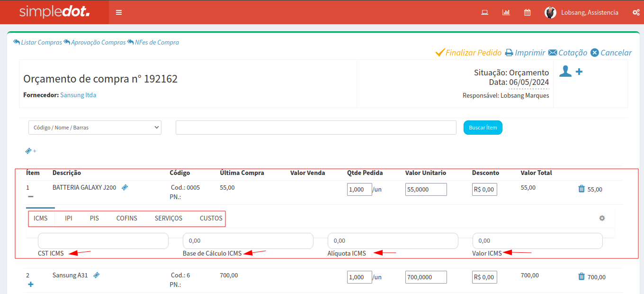Screen dimensions: 644x294
Task: Expand item 2 details with plus
Action: (x=31, y=285)
